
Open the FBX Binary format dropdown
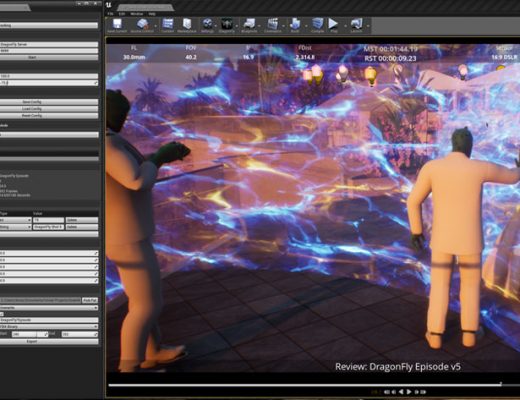[49, 327]
